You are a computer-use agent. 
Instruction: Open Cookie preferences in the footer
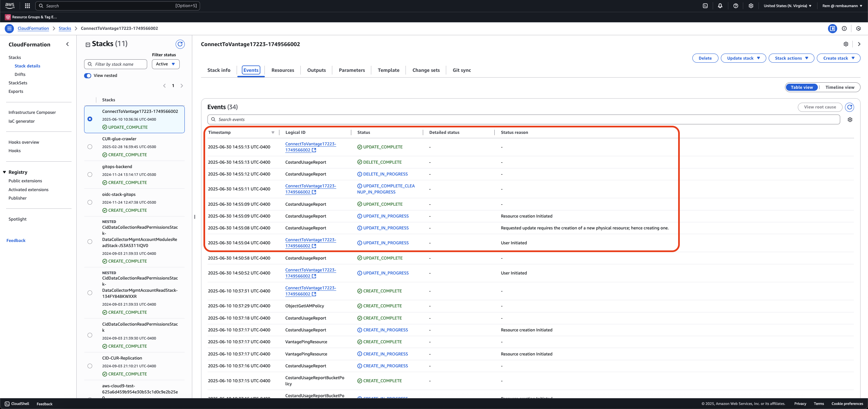pyautogui.click(x=847, y=404)
